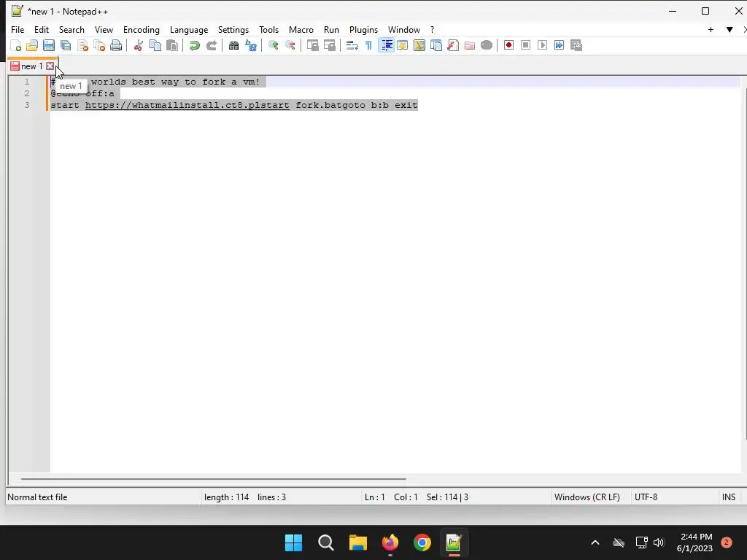Open taskbar Search magnifier
Viewport: 747px width, 560px height.
pos(326,542)
